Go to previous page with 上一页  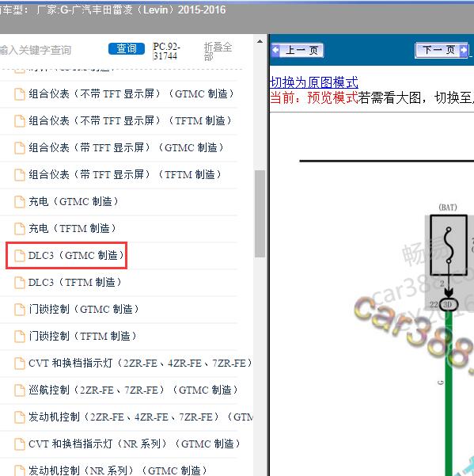[298, 50]
